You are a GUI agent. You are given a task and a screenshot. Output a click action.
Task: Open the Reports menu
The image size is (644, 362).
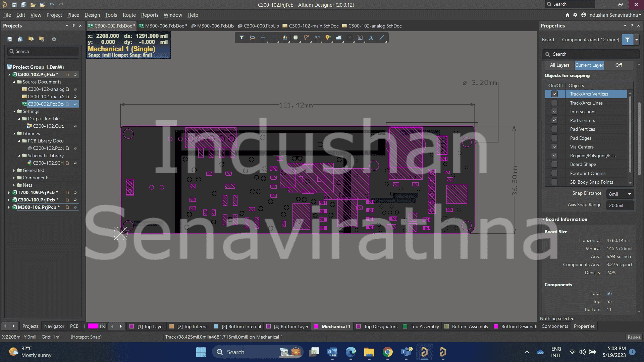[x=150, y=15]
